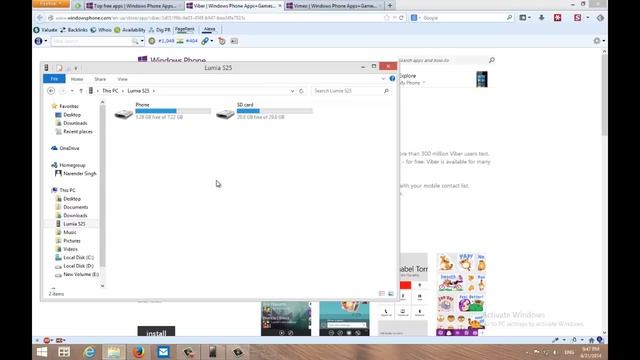This screenshot has height=360, width=640.
Task: Click the navigation pane scrollbar down arrow
Action: pos(102,286)
